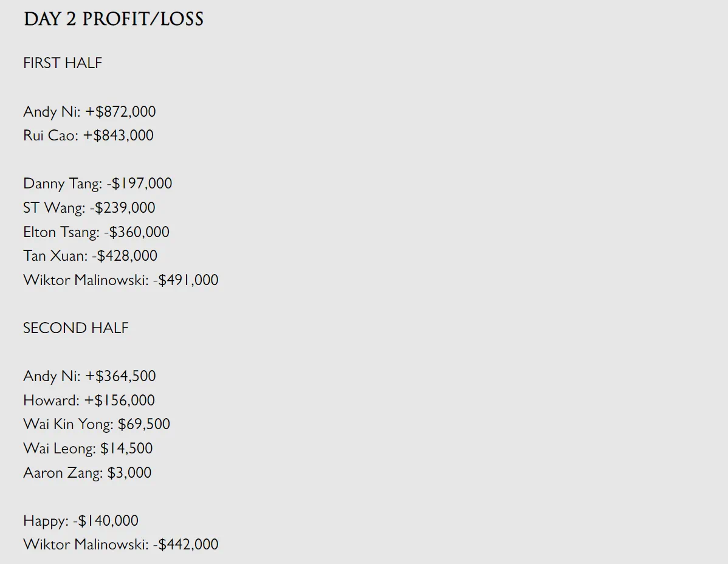Screen dimensions: 728x564
Task: Click the DAY 2 PROFIT/LOSS heading
Action: coord(114,19)
